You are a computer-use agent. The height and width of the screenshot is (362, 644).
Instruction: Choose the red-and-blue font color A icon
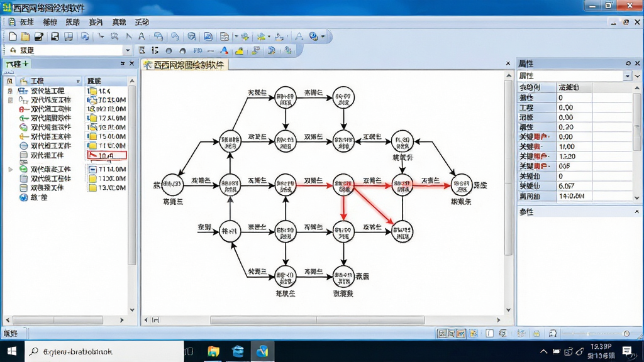coord(225,50)
